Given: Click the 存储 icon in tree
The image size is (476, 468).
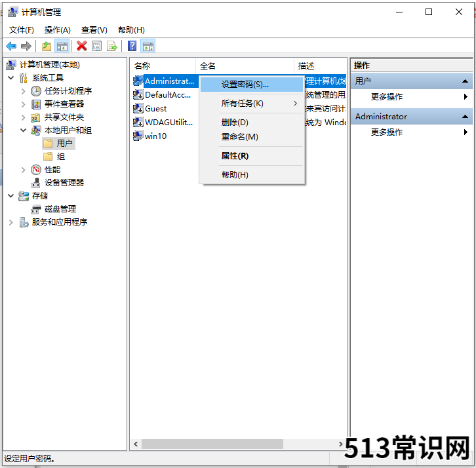Looking at the screenshot, I should click(x=24, y=196).
